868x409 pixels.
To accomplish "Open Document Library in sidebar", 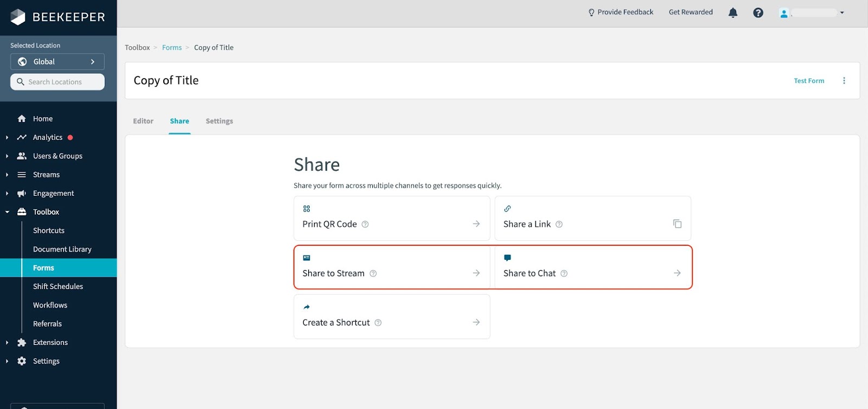I will (62, 249).
